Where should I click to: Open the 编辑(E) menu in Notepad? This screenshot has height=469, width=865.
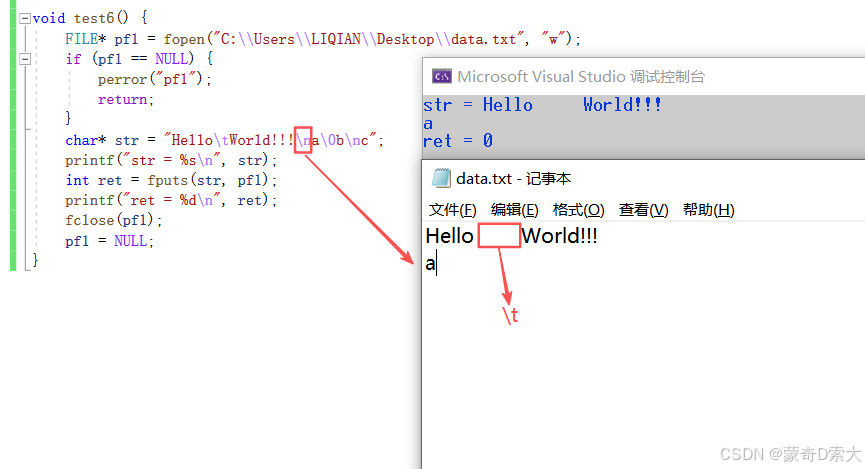tap(514, 210)
